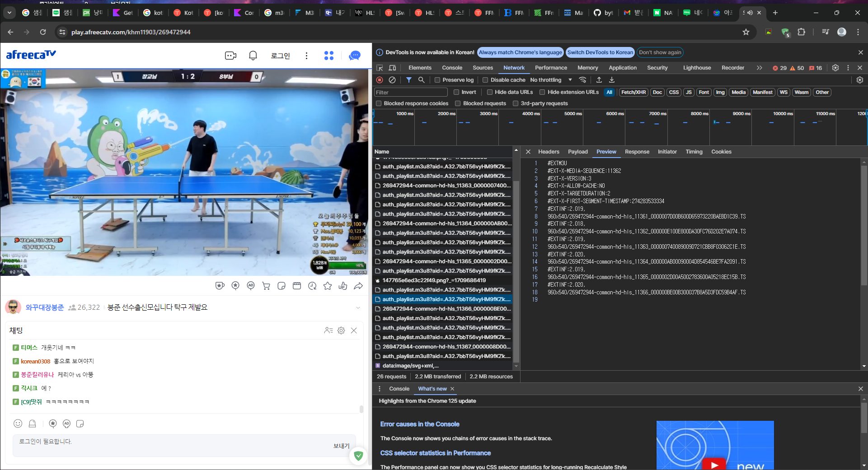Toggle device toolbar icon in DevTools

tap(392, 68)
